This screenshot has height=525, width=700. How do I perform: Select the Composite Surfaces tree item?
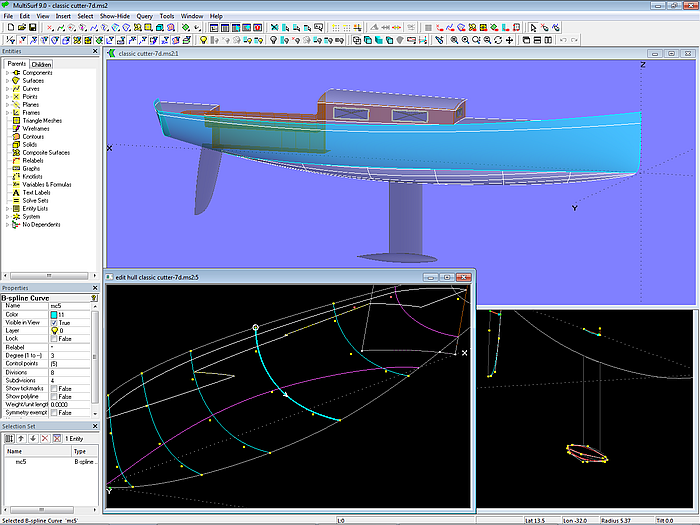point(44,152)
